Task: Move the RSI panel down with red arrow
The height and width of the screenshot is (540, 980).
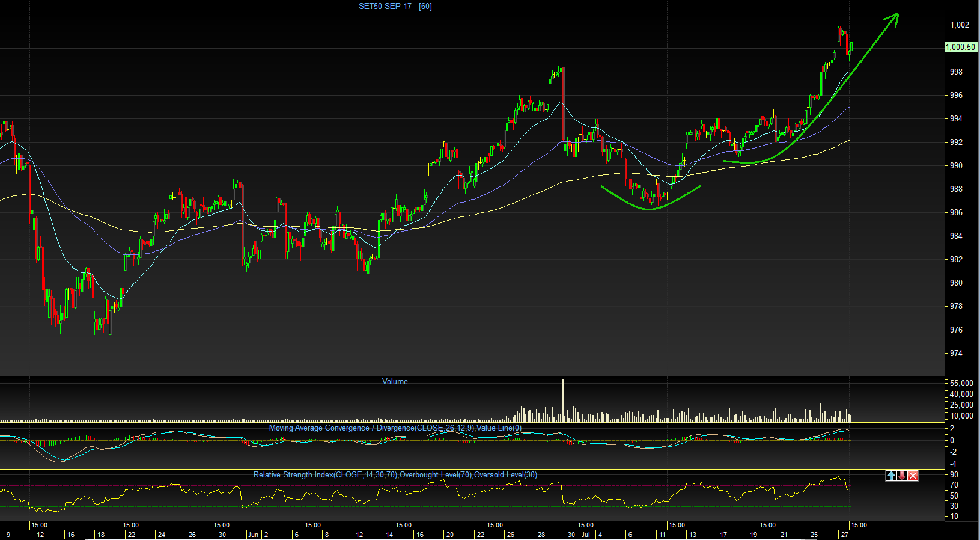Action: 902,476
